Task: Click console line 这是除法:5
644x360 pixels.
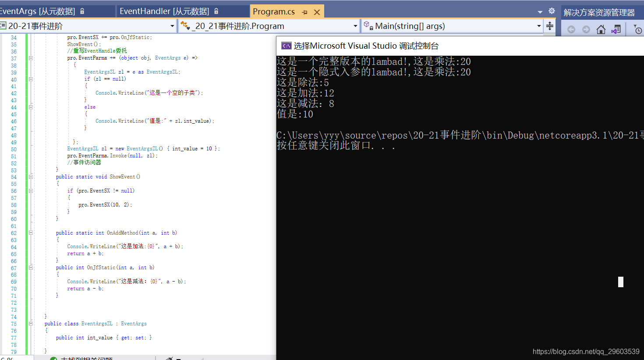Action: 303,82
